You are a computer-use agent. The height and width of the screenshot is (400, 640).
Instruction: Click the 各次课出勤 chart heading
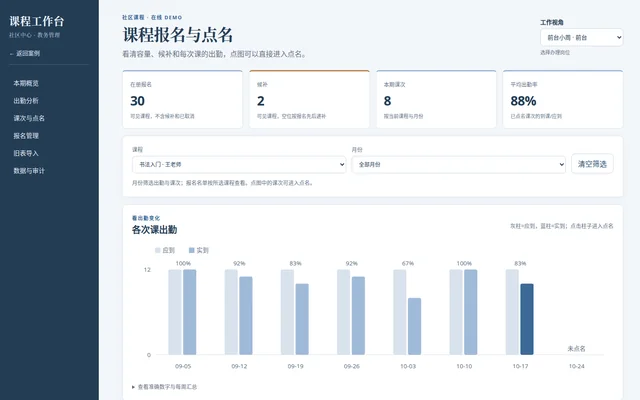[x=154, y=230]
